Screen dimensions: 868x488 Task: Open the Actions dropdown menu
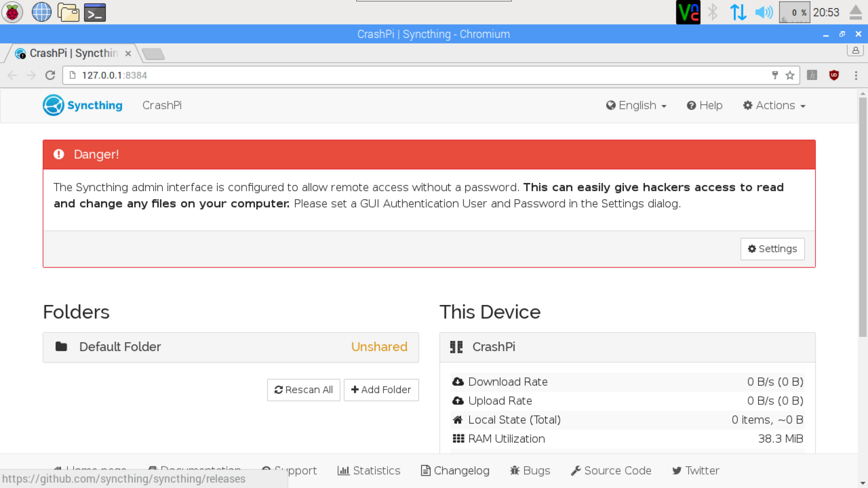point(774,105)
